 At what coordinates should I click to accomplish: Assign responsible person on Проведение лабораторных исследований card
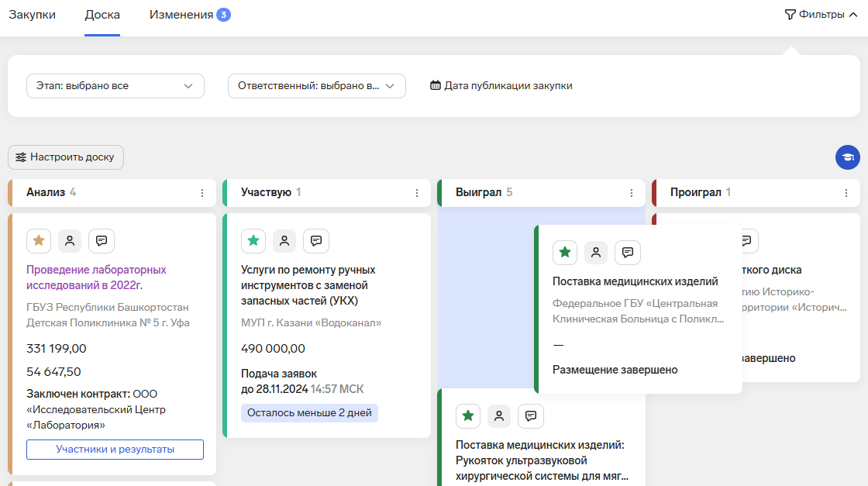coord(70,241)
